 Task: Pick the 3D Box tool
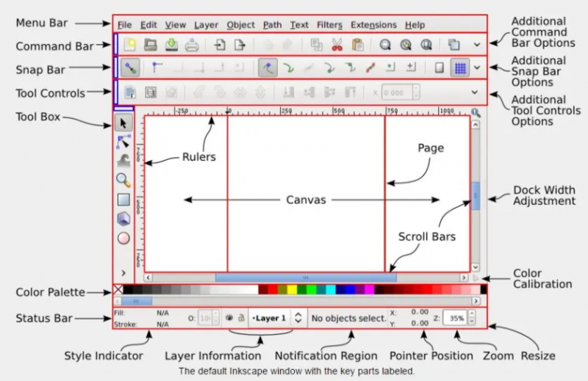click(x=123, y=218)
